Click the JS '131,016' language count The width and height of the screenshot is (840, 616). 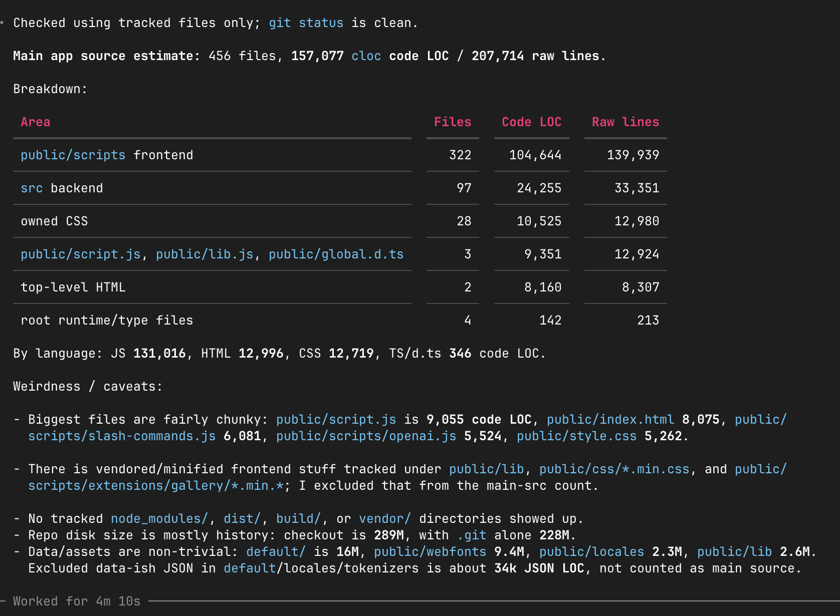pyautogui.click(x=159, y=354)
